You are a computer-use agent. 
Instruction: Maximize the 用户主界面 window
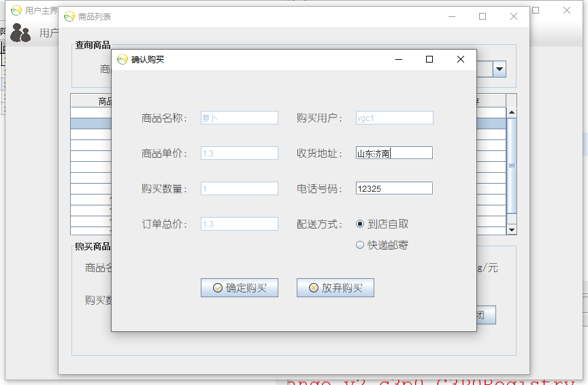[x=536, y=10]
